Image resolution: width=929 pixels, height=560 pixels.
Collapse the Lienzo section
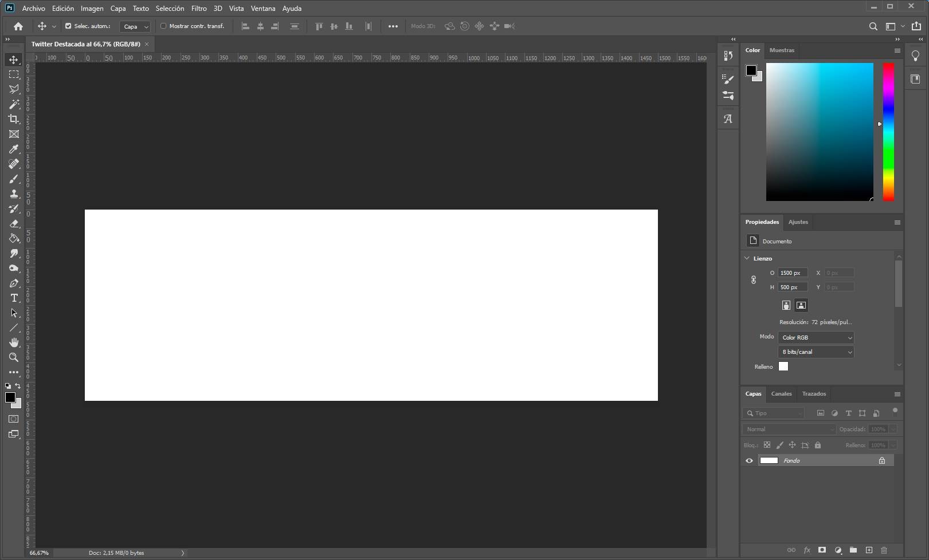747,258
